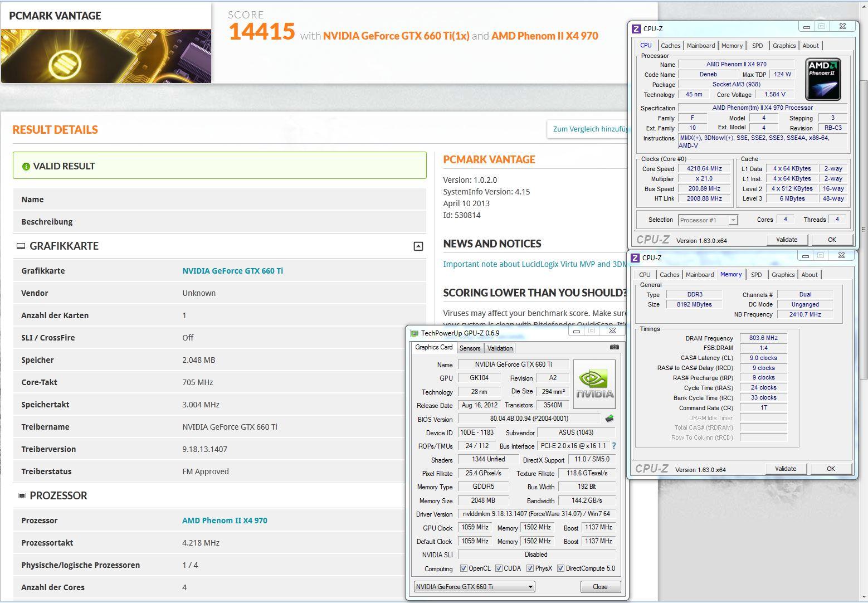Viewport: 868px width, 603px height.
Task: Click Validate in lower CPU-Z window
Action: click(786, 469)
